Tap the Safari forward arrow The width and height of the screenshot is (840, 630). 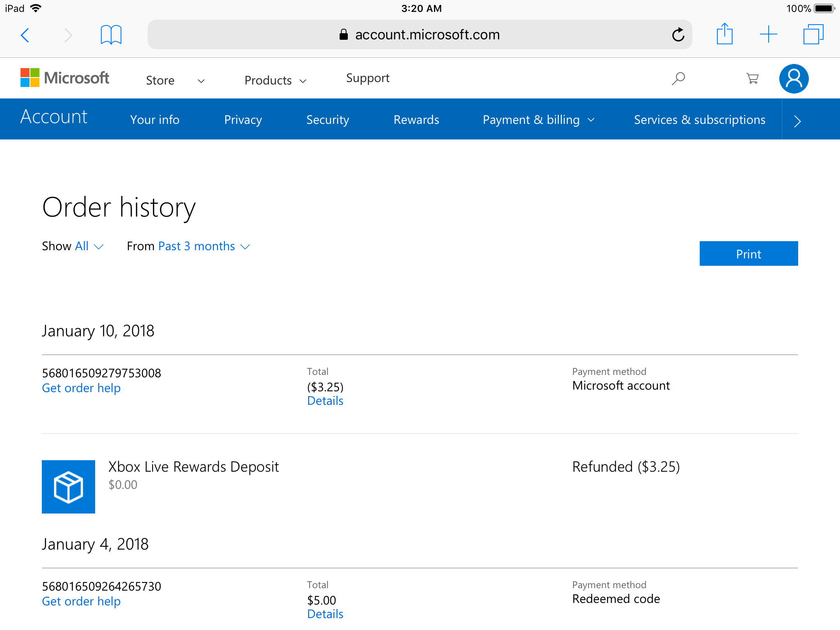(x=68, y=35)
